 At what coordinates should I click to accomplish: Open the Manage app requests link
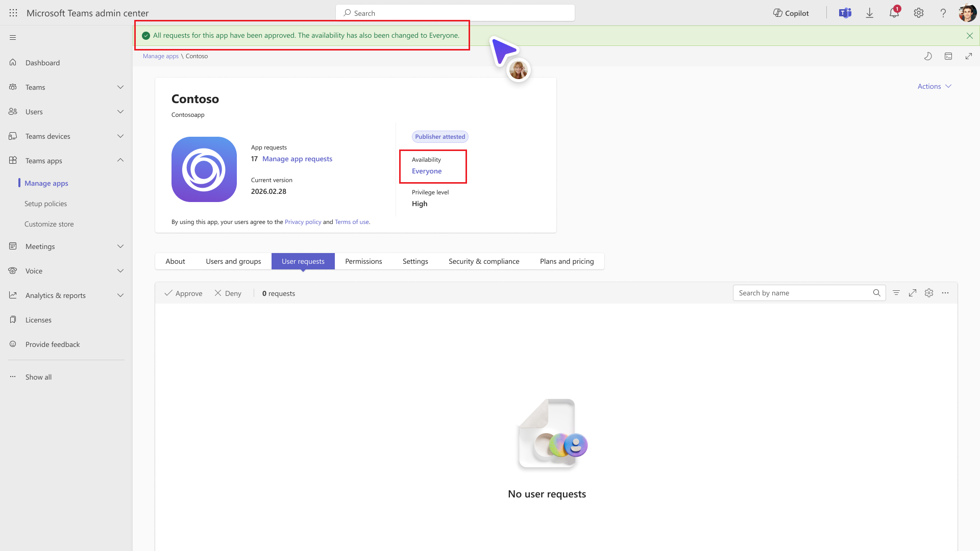click(x=297, y=159)
